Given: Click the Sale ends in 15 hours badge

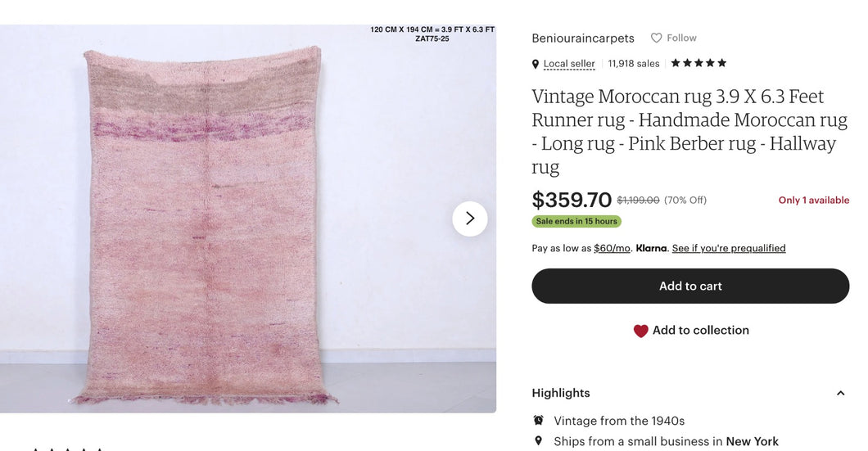Looking at the screenshot, I should [576, 222].
